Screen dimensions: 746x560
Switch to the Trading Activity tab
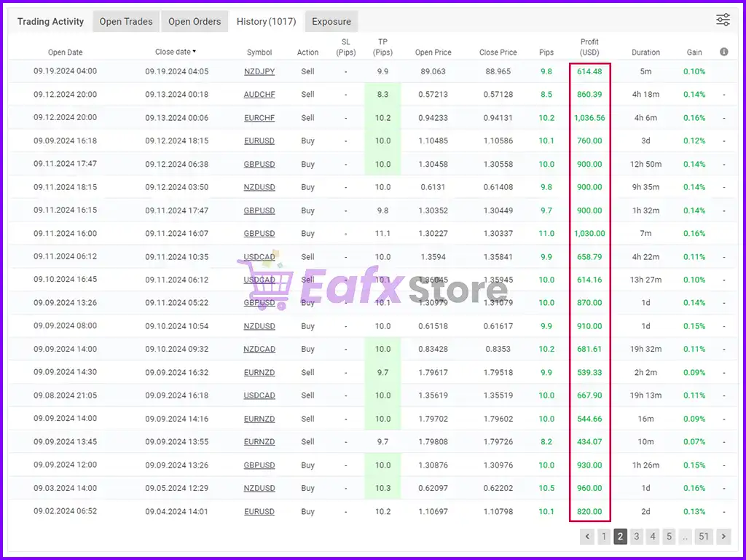(x=50, y=21)
